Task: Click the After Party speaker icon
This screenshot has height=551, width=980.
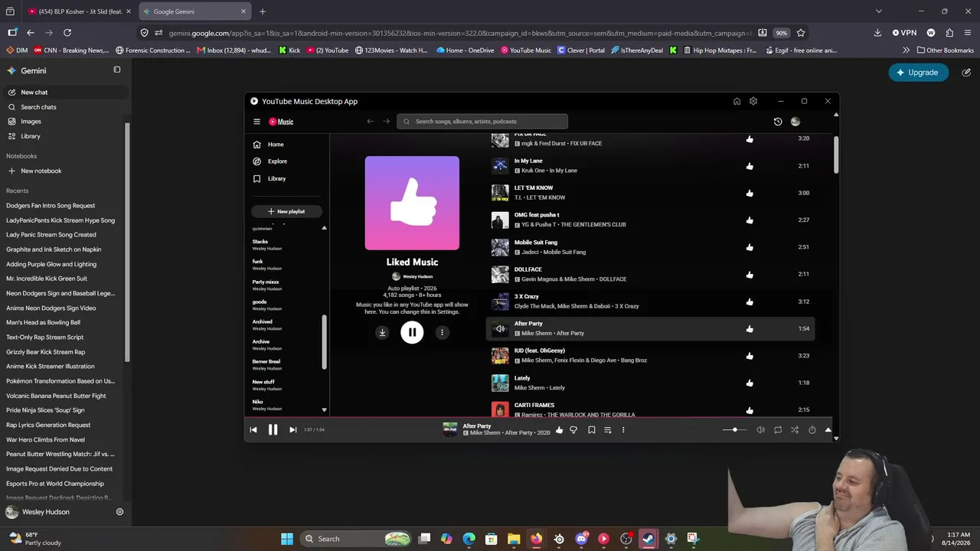Action: point(500,329)
